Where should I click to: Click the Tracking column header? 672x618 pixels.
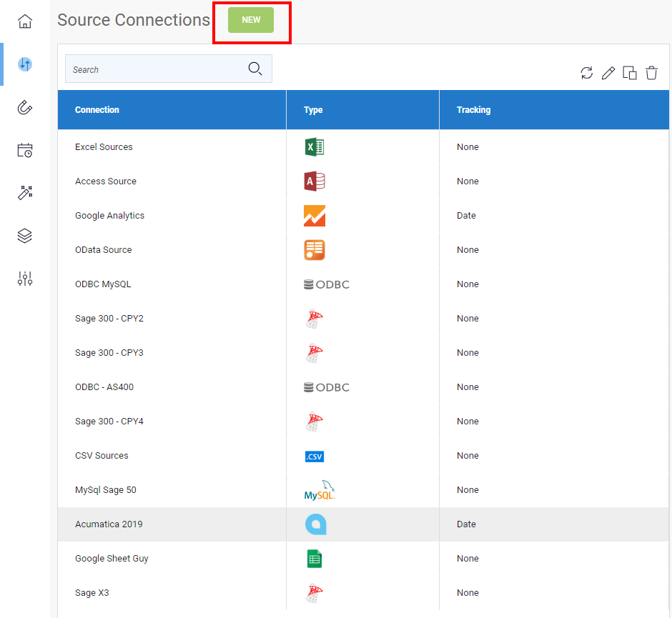(473, 110)
